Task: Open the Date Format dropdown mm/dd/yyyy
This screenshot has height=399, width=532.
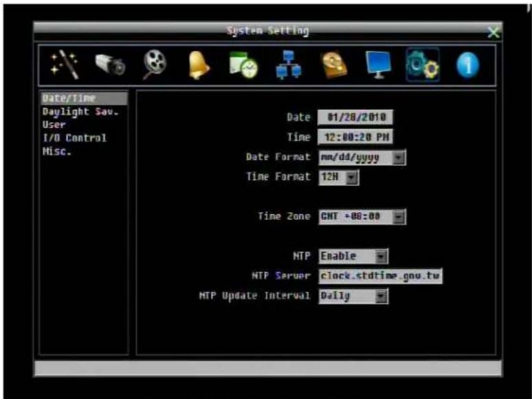Action: (362, 157)
